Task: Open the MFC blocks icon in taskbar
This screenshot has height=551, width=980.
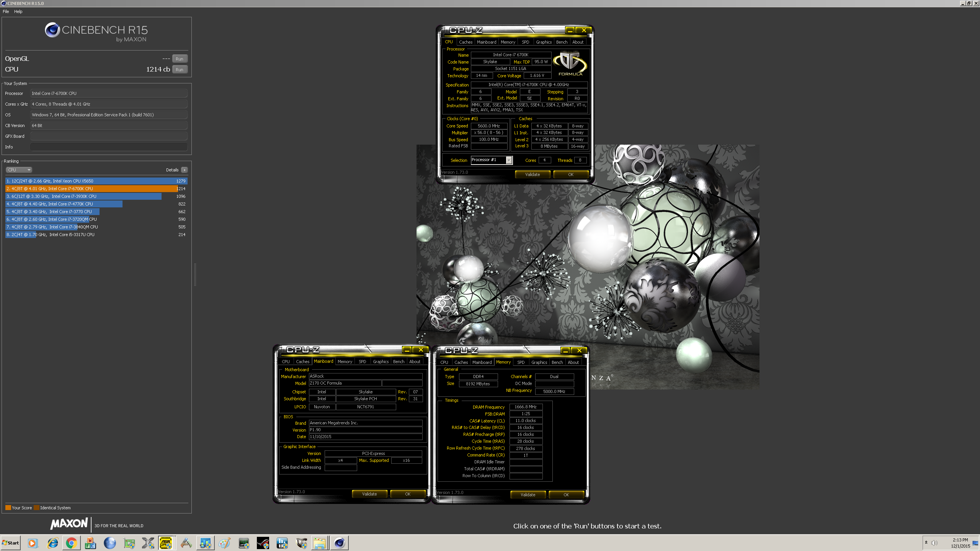Action: pos(91,543)
